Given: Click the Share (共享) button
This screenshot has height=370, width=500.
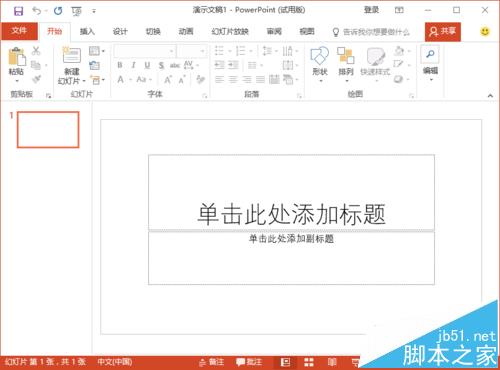Looking at the screenshot, I should (x=443, y=32).
